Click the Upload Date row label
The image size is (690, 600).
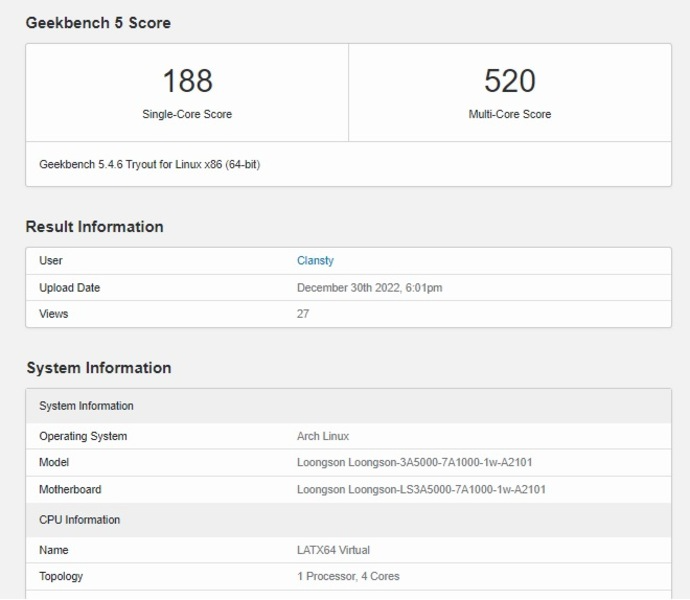(69, 288)
